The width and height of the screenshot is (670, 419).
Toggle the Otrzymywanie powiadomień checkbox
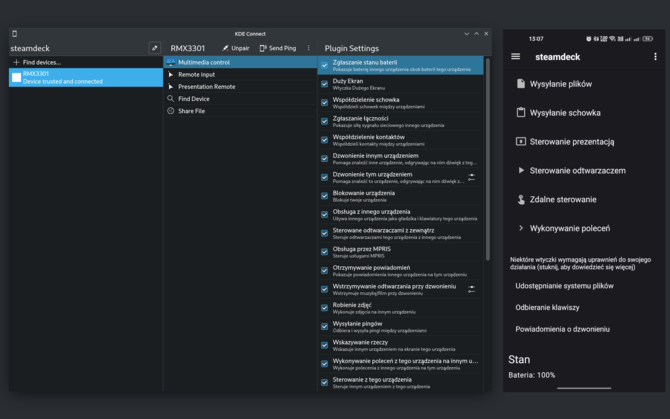[325, 270]
